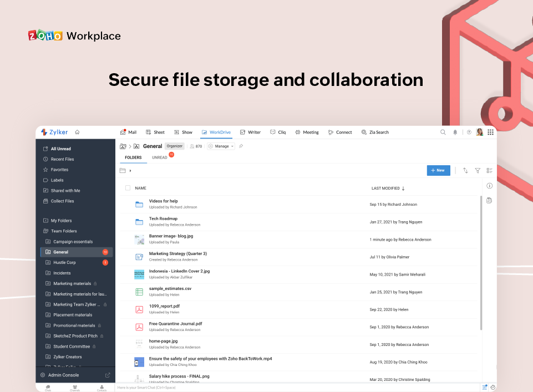Open the info details panel icon
Screen dimensions: 533x392
coord(490,186)
